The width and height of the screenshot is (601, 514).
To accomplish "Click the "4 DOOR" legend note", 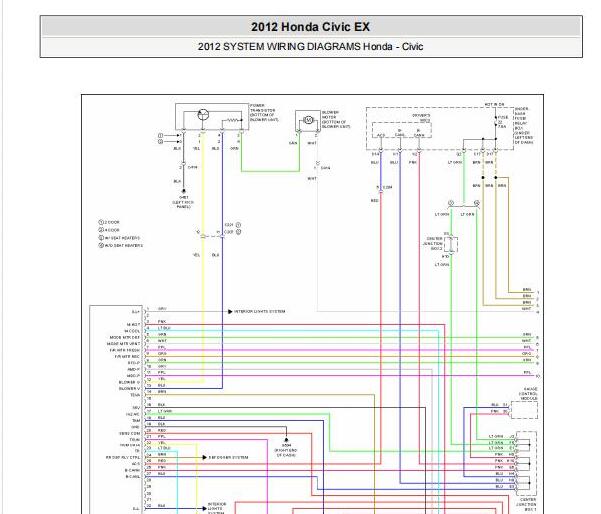I will coord(109,230).
